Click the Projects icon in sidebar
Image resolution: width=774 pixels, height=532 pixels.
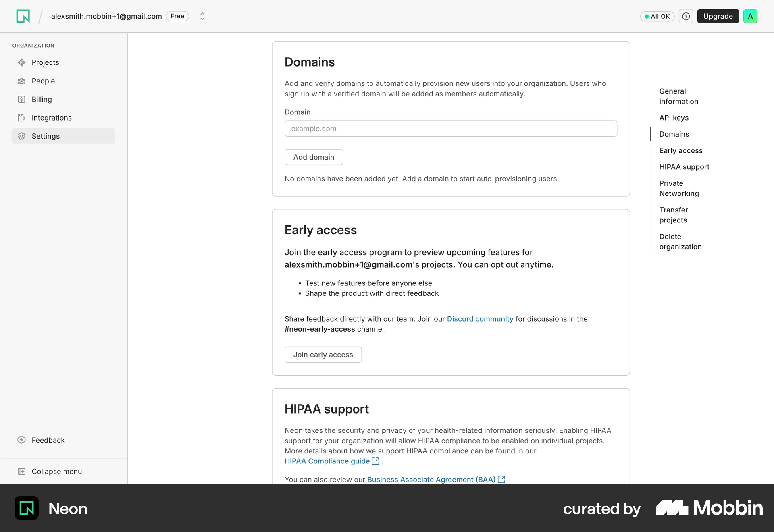pos(22,62)
